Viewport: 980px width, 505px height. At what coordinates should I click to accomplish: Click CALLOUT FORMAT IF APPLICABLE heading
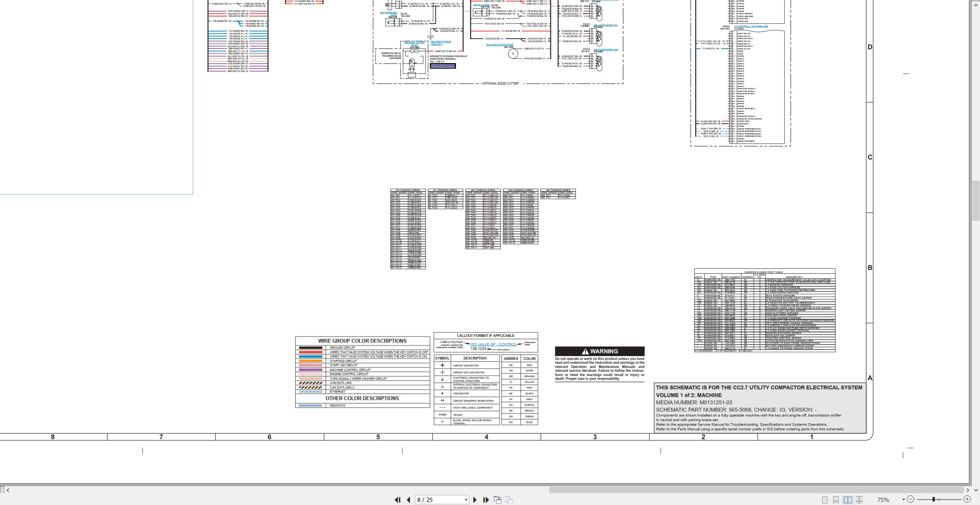pyautogui.click(x=485, y=335)
